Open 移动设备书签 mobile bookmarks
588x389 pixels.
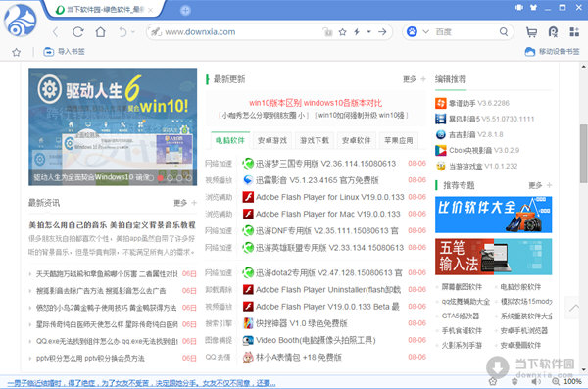click(553, 51)
